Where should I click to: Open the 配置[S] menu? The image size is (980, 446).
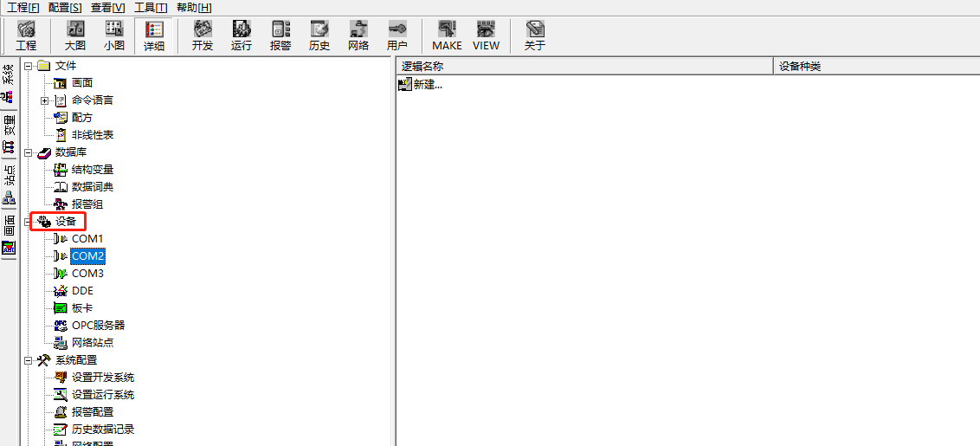coord(65,8)
